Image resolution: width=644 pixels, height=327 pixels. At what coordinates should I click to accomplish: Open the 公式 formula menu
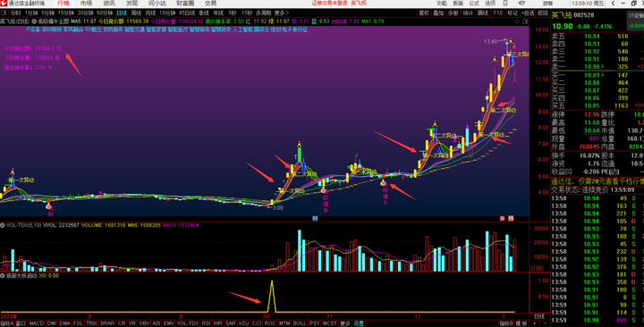[474, 4]
